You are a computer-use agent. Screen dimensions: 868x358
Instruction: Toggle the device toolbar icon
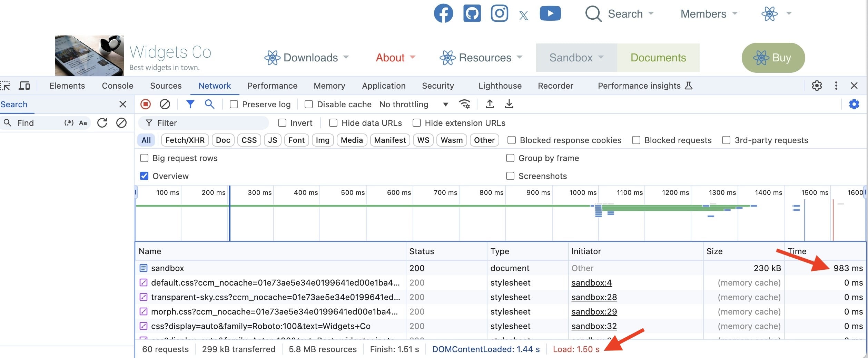click(24, 86)
